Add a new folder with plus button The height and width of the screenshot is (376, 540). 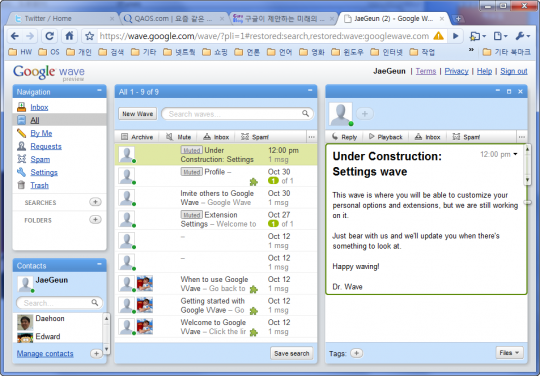pos(95,219)
